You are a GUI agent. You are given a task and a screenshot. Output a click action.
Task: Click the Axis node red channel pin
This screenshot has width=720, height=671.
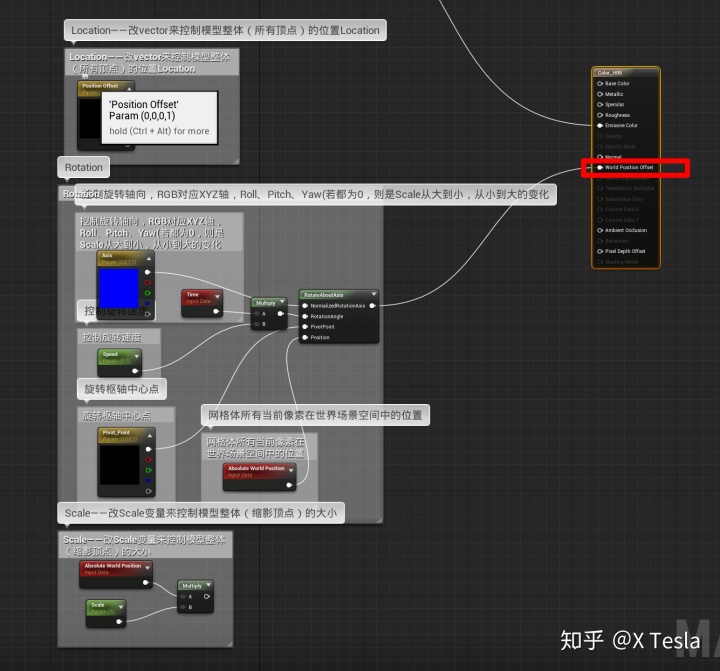[147, 282]
